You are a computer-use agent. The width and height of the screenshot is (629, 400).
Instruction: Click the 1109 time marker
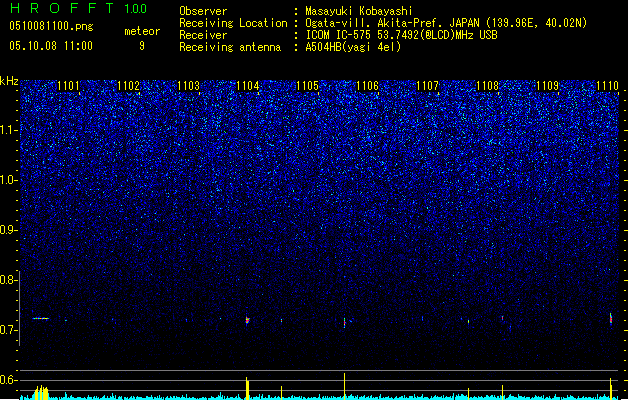[548, 85]
